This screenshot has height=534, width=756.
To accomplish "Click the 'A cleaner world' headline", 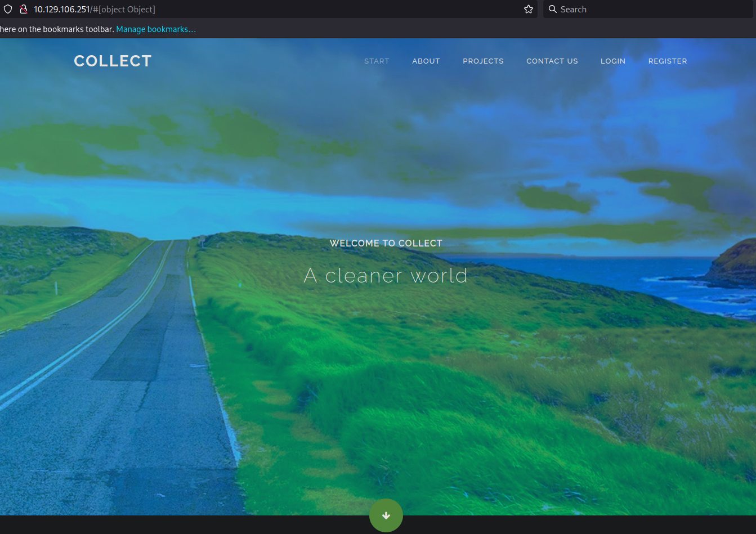I will click(386, 276).
